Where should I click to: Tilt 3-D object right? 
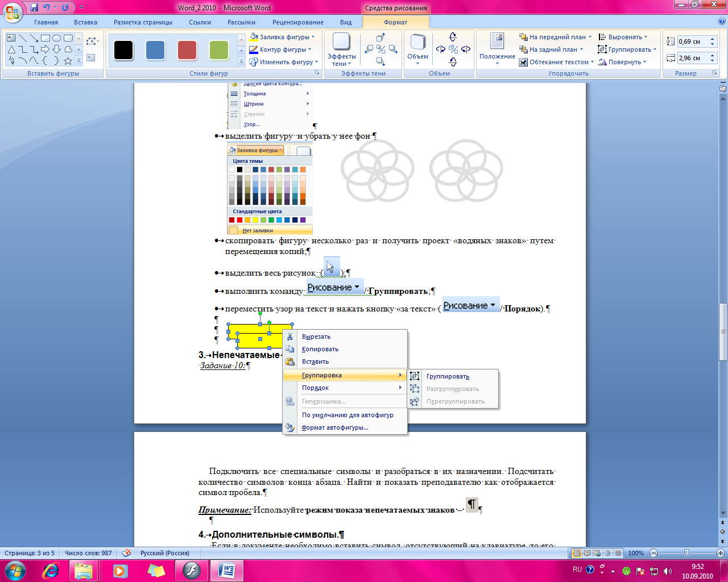[x=466, y=49]
